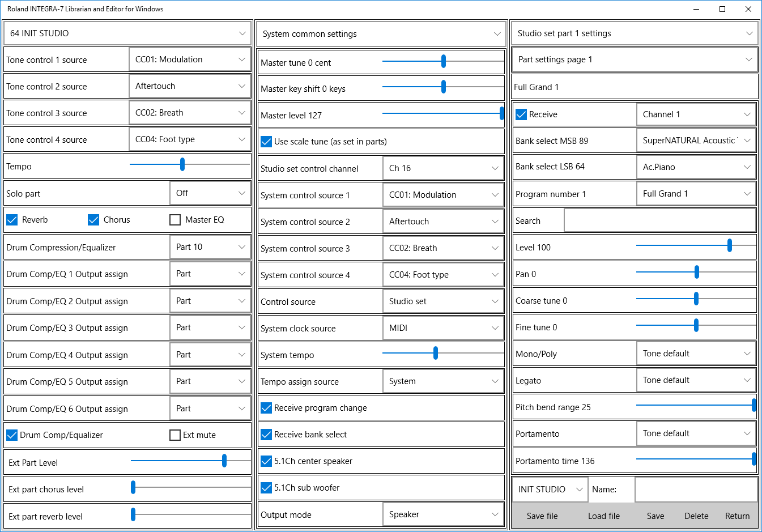Toggle the Chorus checkbox

pos(93,220)
